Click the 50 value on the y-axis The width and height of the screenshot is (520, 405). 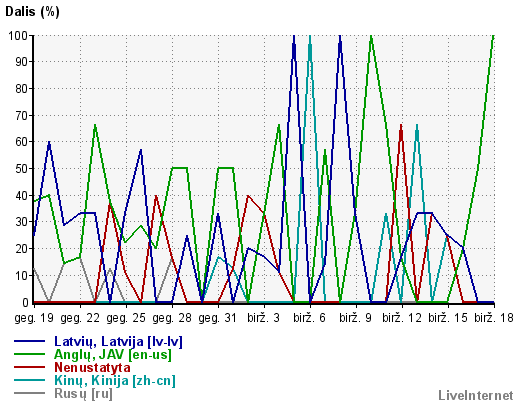(x=22, y=168)
